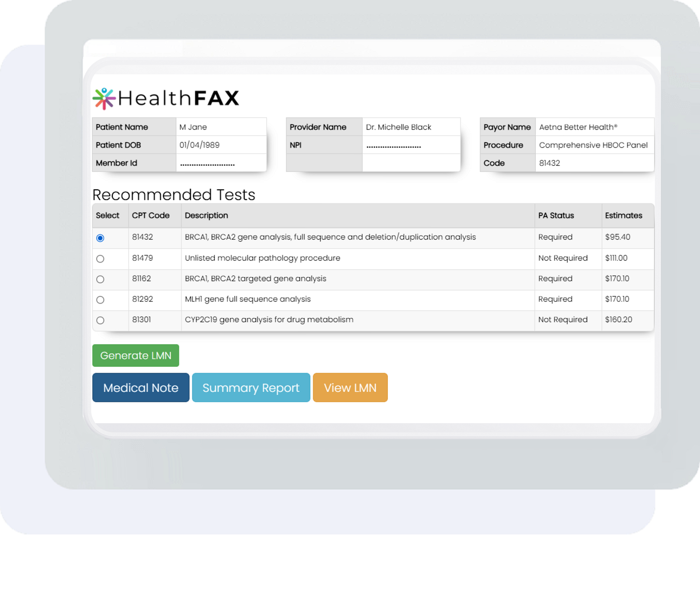Click the Member Id masked field
This screenshot has height=592, width=700.
(207, 163)
